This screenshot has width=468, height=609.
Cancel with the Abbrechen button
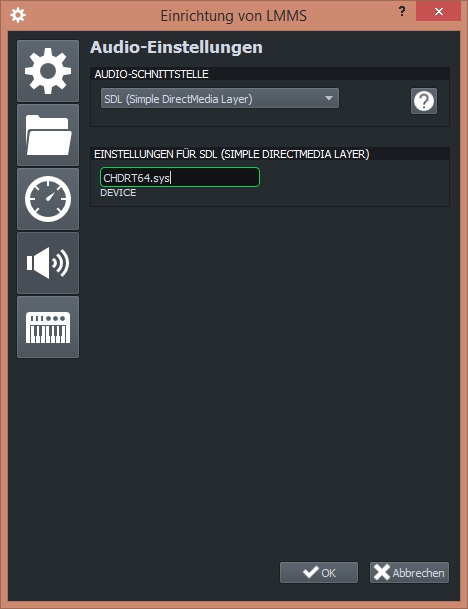click(x=409, y=572)
